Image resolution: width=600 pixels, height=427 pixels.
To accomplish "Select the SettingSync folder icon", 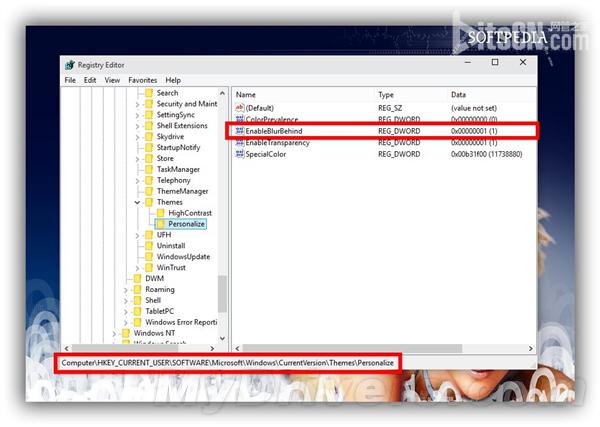I will tap(149, 115).
